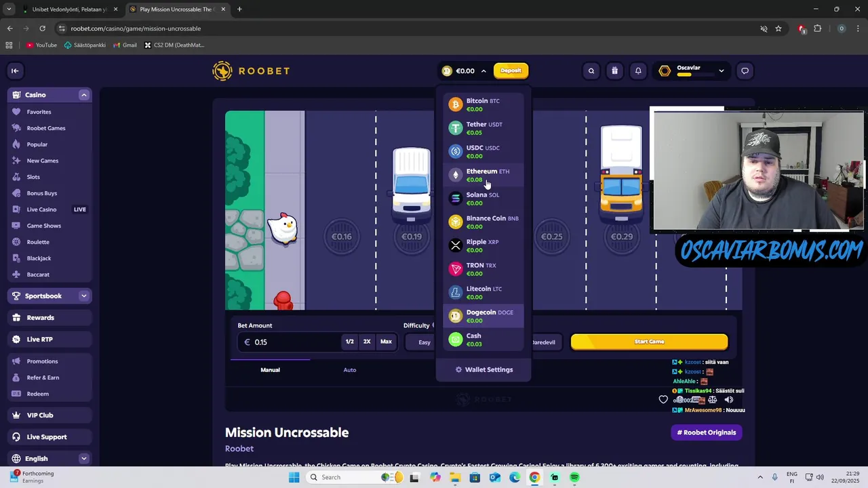Select Bitcoin BTC wallet
868x488 pixels.
coord(484,104)
